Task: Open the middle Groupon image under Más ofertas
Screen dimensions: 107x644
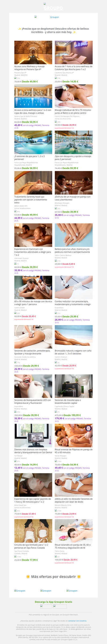Action: [46, 591]
